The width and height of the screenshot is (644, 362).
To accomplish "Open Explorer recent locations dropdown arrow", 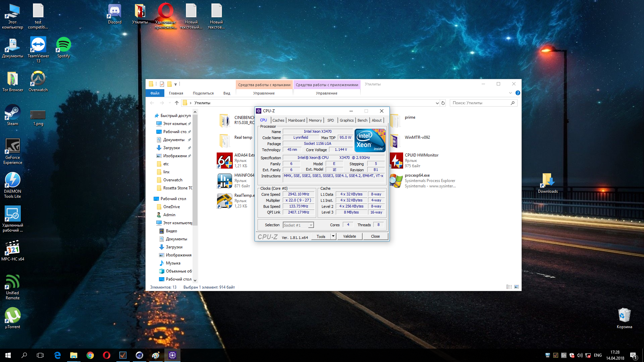I will [x=170, y=103].
